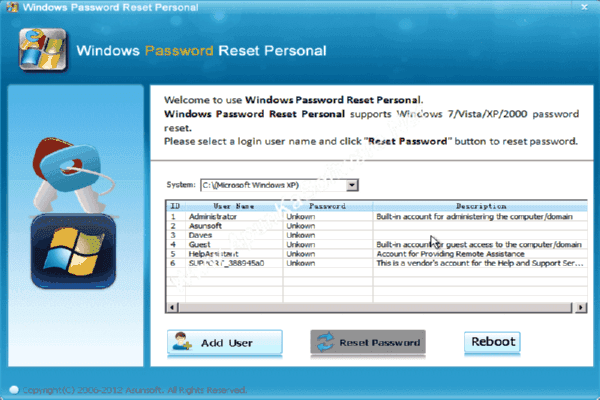Click the Add User button
This screenshot has width=600, height=400.
[x=225, y=342]
